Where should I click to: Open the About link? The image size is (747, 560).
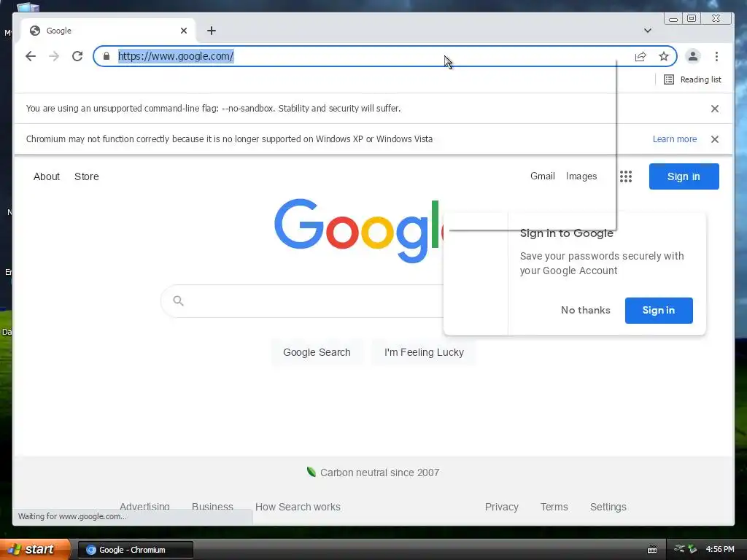(47, 176)
